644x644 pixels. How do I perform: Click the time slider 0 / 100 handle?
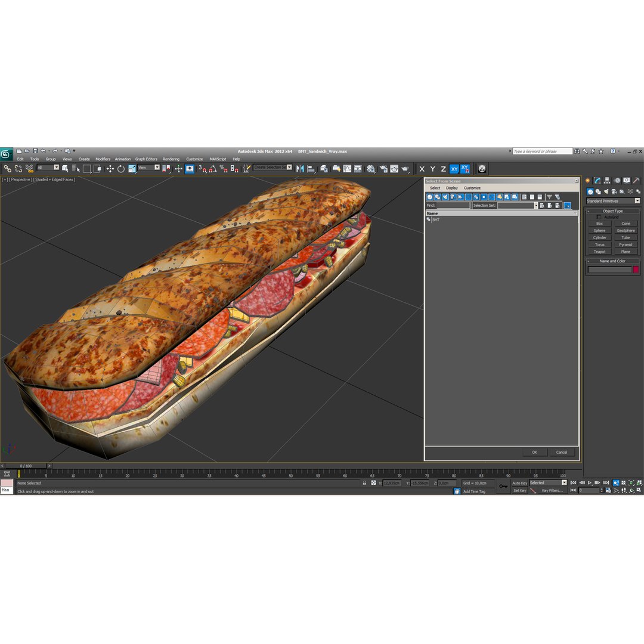[26, 466]
